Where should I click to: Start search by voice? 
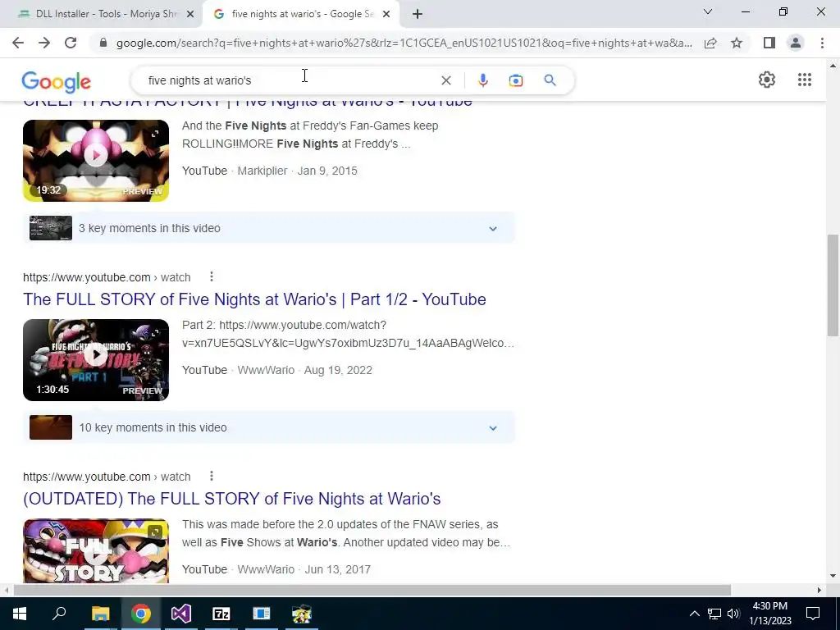pos(482,80)
